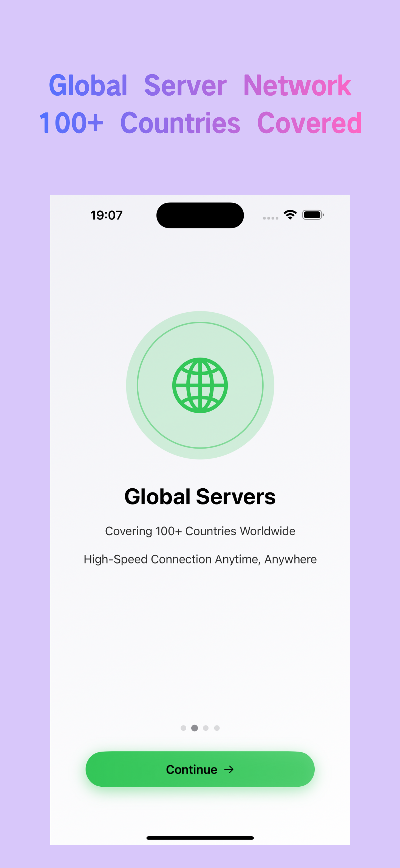Jump to the third page dot
Image resolution: width=400 pixels, height=868 pixels.
pyautogui.click(x=206, y=728)
